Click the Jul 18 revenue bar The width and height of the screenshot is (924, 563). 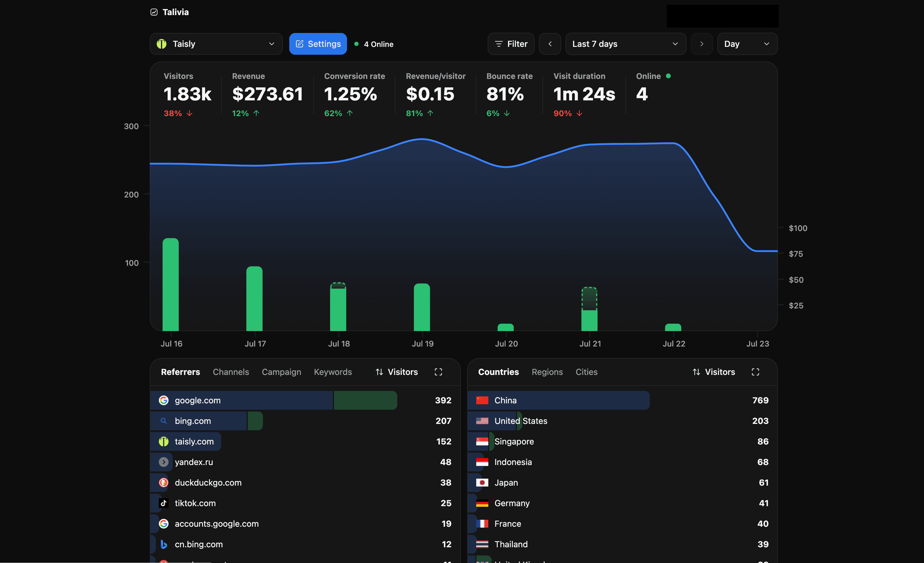(x=338, y=307)
